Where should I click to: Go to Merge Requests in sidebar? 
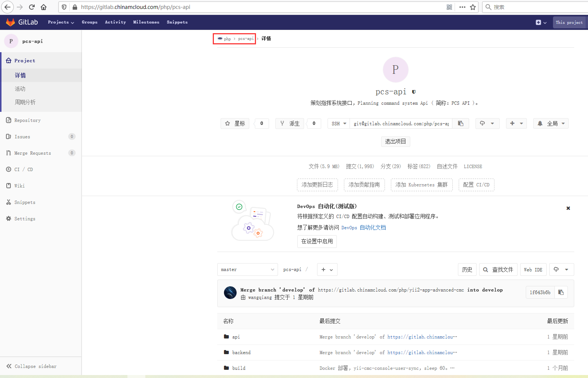tap(32, 153)
